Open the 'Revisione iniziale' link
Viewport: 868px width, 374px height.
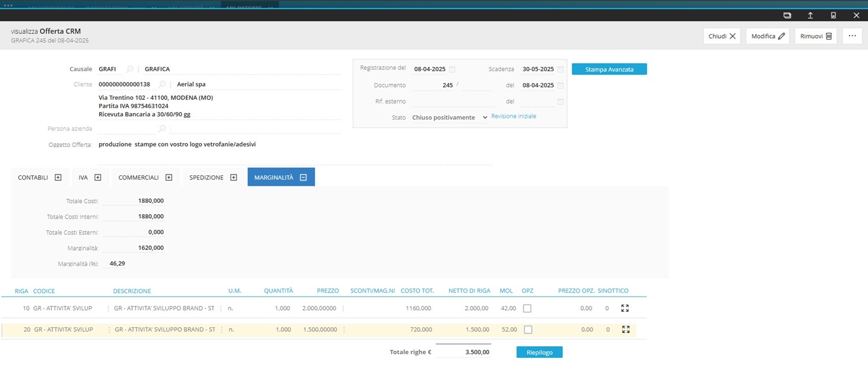click(513, 117)
